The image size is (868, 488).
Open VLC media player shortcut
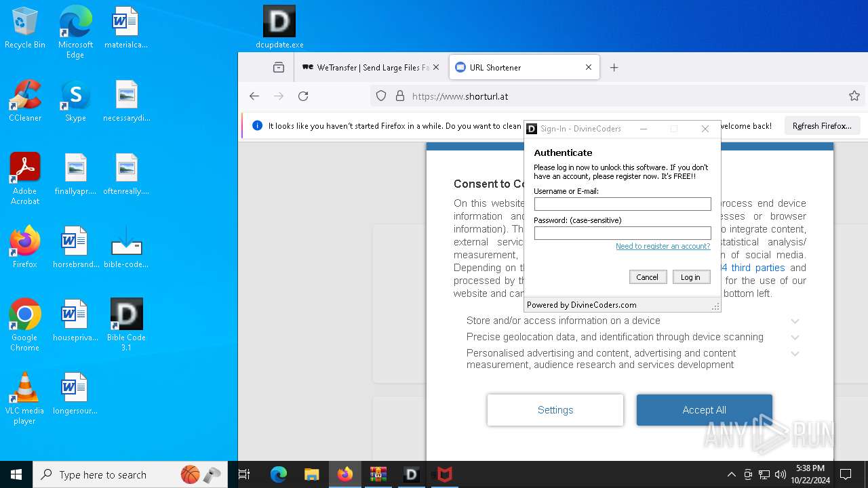25,399
